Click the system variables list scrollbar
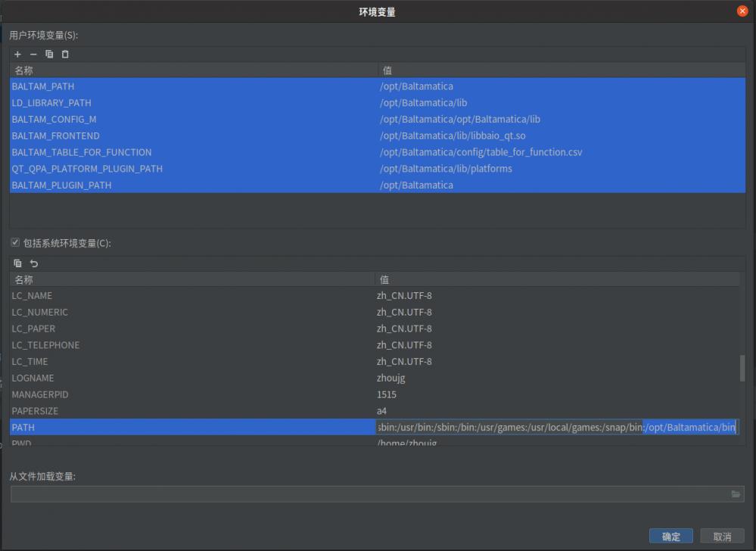 pyautogui.click(x=742, y=369)
